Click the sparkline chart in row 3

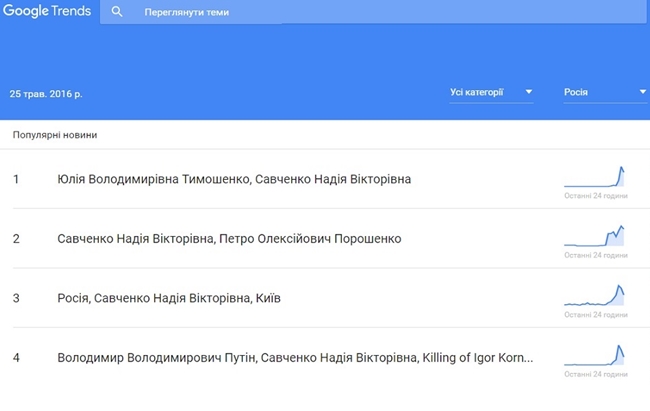coord(595,296)
